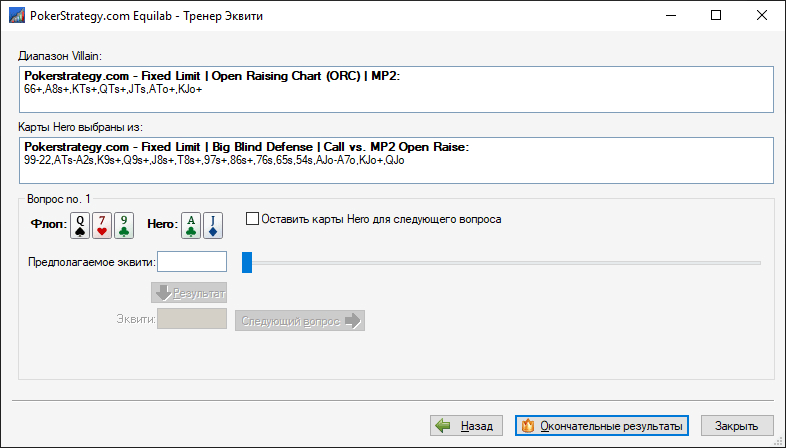Click the middle of the equity slider track
This screenshot has height=448, width=786.
click(503, 263)
